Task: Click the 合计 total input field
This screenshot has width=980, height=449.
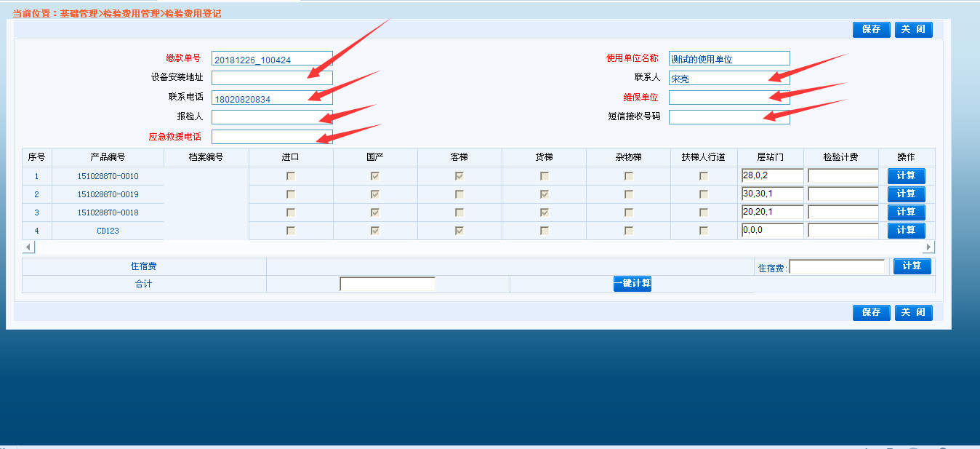Action: (x=387, y=284)
